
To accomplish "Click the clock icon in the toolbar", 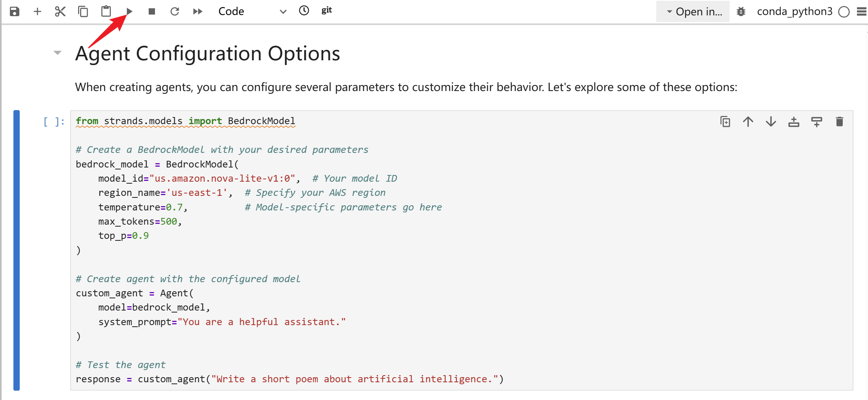I will pos(304,11).
